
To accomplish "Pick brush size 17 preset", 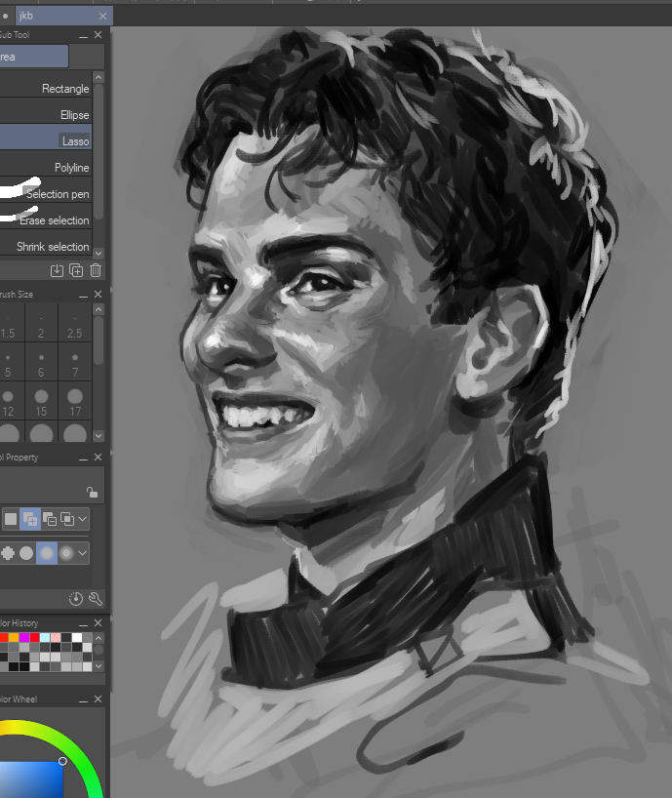I will pos(75,401).
